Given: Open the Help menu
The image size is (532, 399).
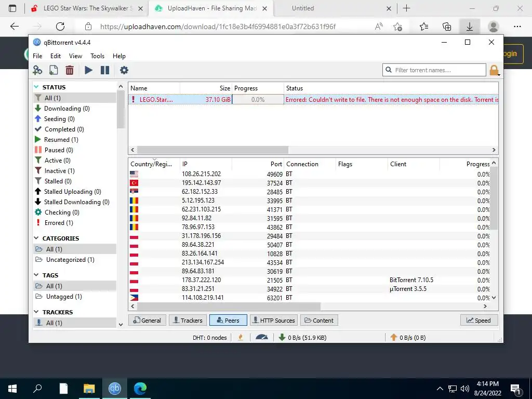Looking at the screenshot, I should click(x=119, y=56).
